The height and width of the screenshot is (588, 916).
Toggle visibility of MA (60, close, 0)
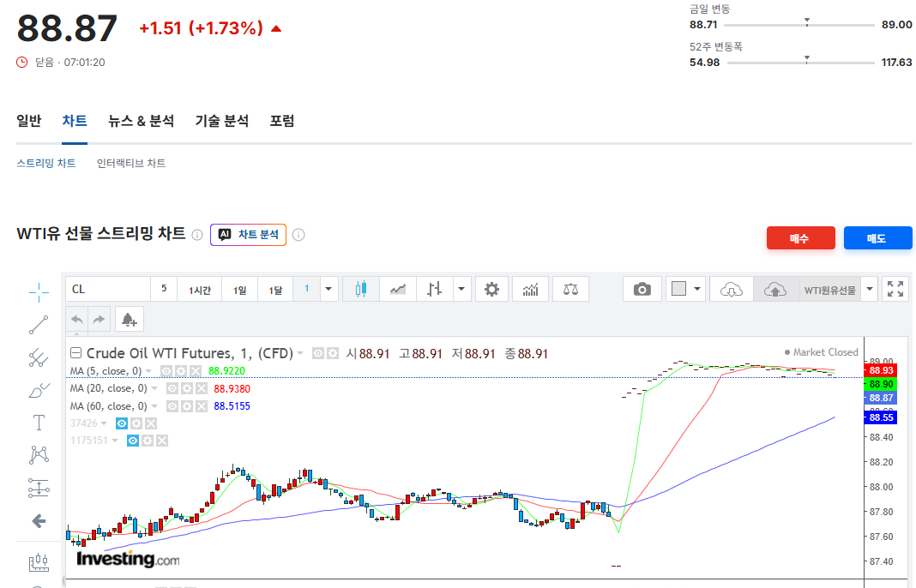172,406
